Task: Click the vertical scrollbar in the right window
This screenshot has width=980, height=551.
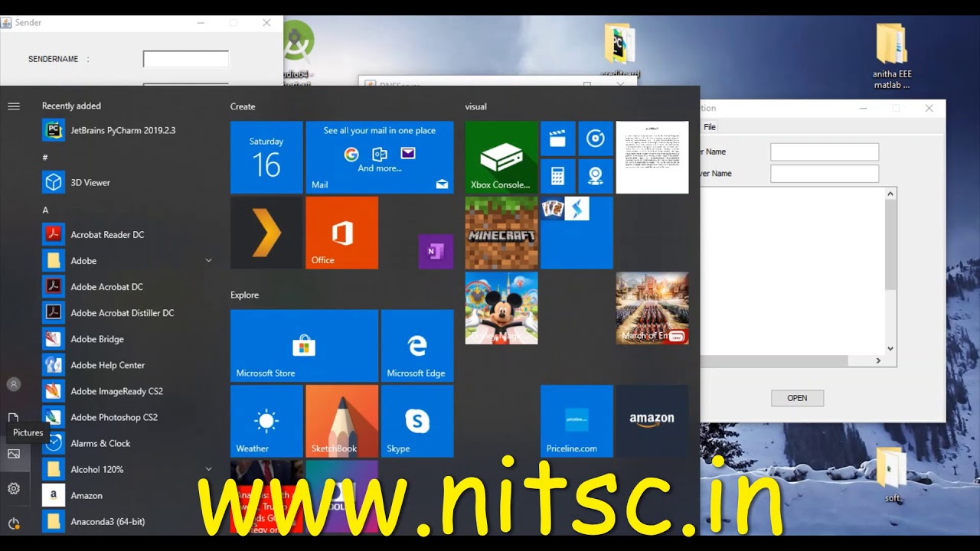Action: [x=890, y=272]
